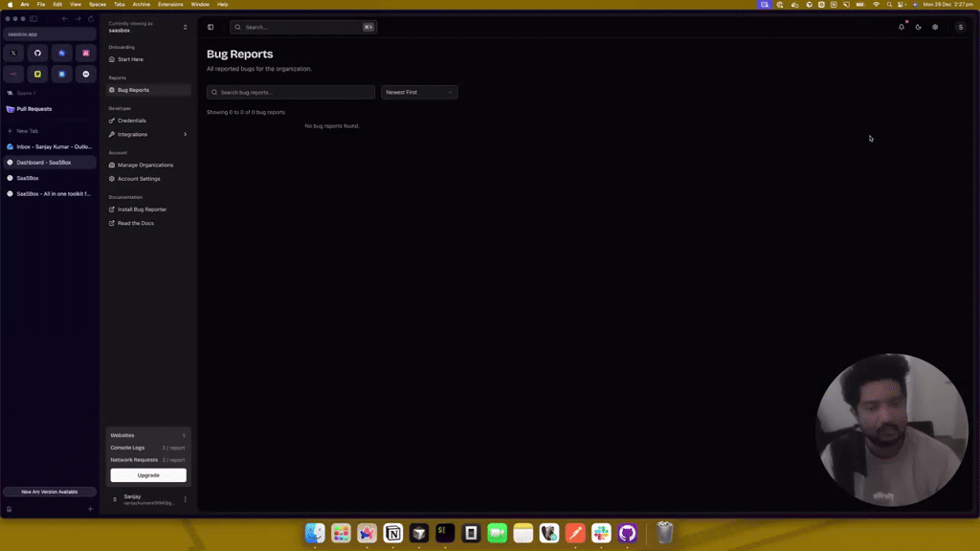Go back with the browser back arrow
This screenshot has height=551, width=980.
pos(65,19)
